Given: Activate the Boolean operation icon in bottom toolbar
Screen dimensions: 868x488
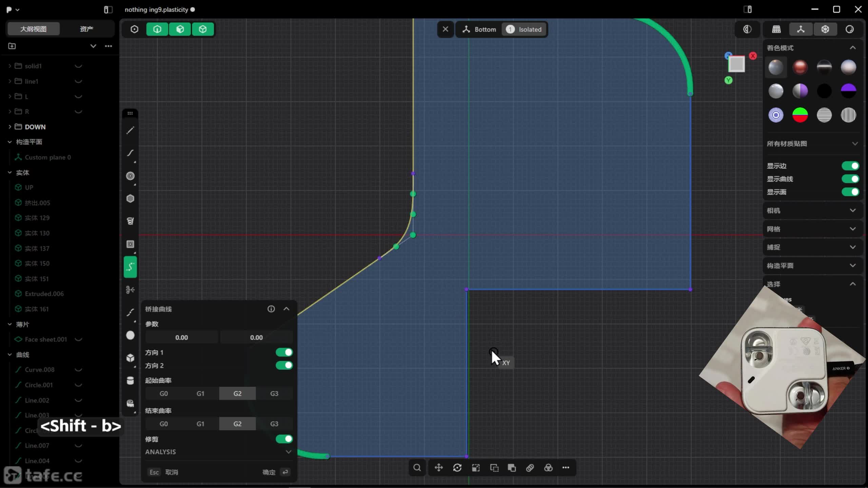Looking at the screenshot, I should [548, 468].
